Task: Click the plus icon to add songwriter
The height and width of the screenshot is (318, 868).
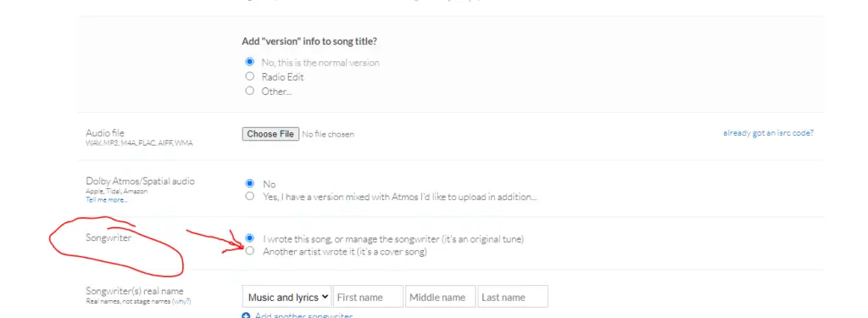Action: (247, 315)
